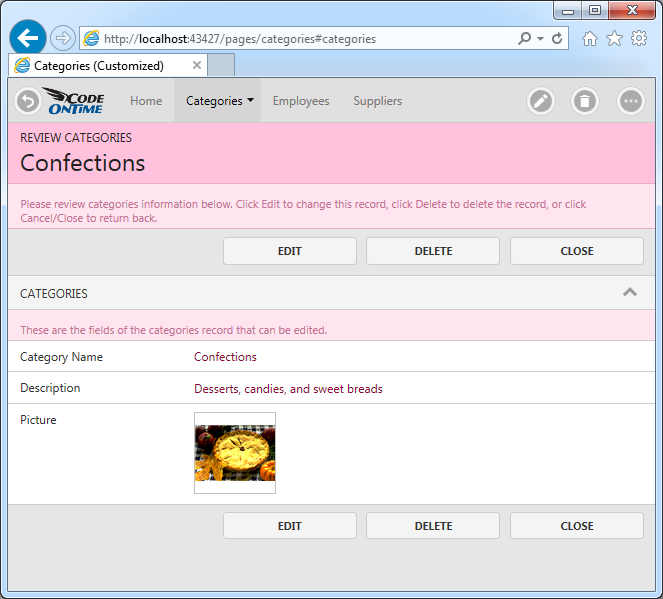Collapse the Categories section with chevron

pyautogui.click(x=630, y=293)
